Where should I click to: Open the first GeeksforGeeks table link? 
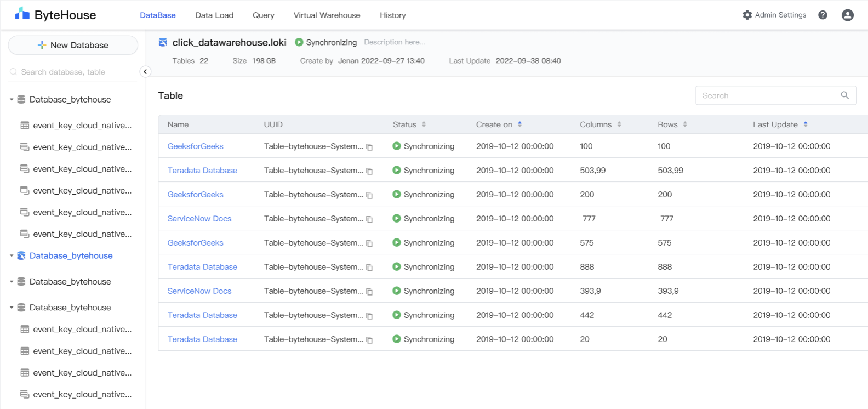[x=195, y=146]
